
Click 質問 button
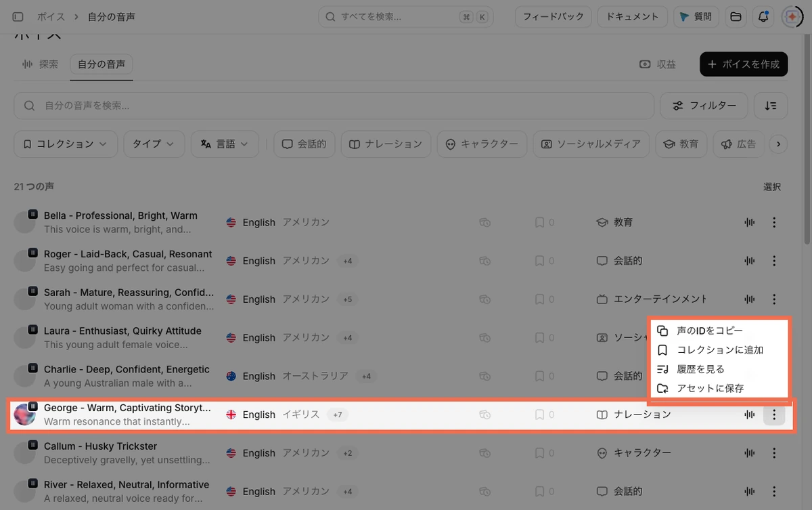(696, 16)
